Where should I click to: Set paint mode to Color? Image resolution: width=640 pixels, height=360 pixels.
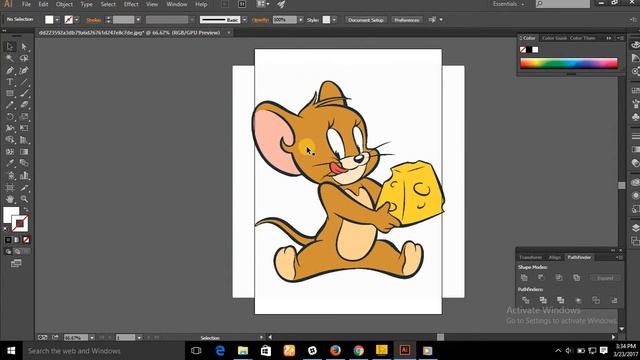point(8,240)
